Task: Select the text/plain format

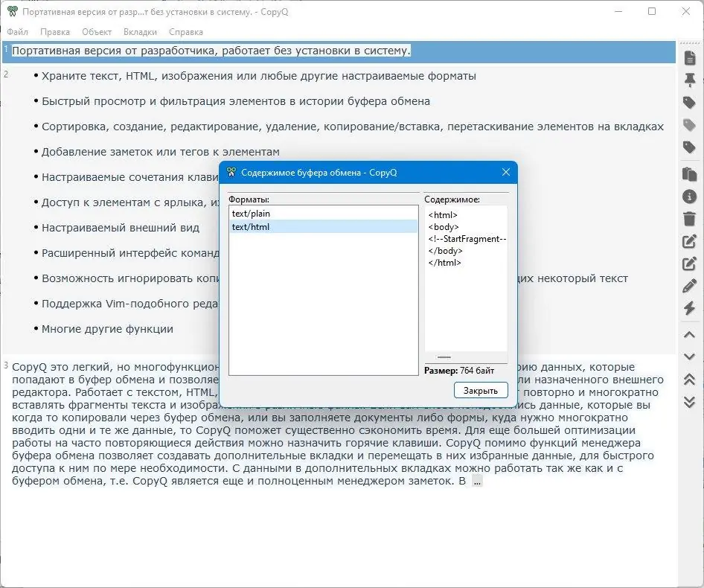Action: pos(323,214)
